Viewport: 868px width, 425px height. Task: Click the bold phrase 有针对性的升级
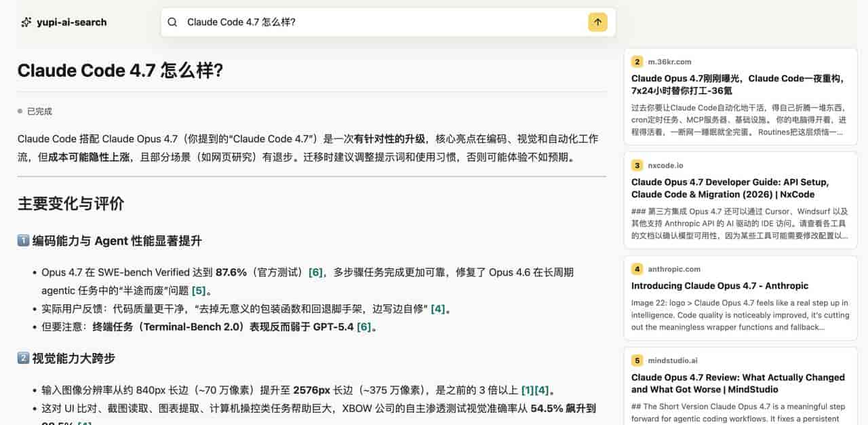tap(390, 139)
